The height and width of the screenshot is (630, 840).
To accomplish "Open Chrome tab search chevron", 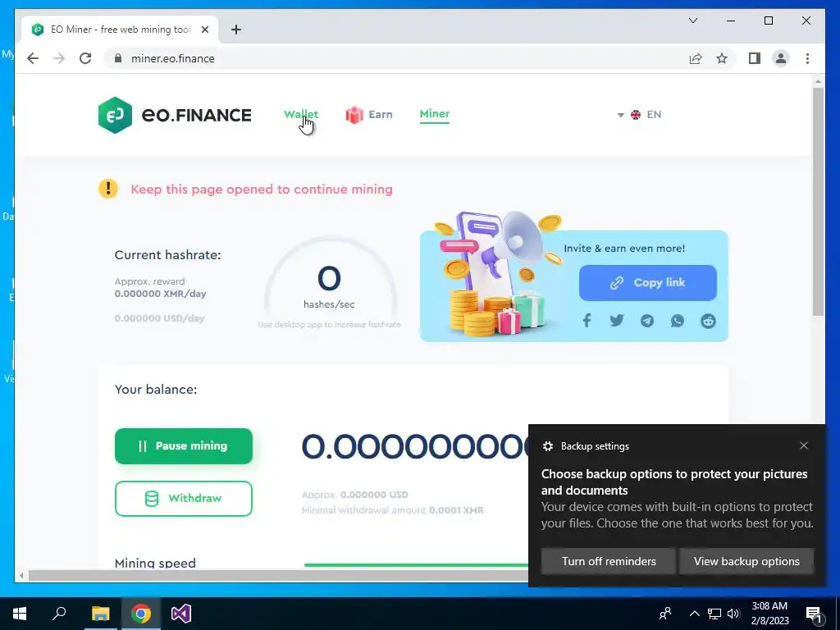I will tap(692, 21).
